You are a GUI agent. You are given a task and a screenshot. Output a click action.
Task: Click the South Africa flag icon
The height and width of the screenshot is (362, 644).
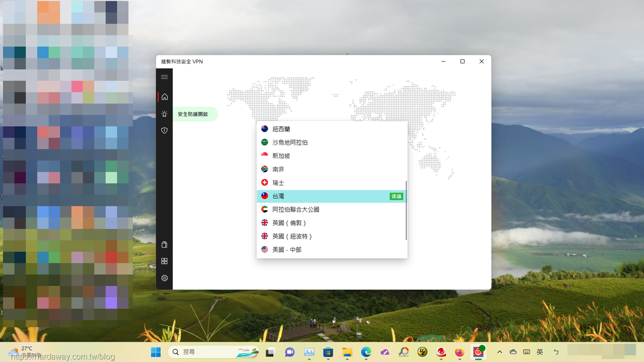pyautogui.click(x=265, y=169)
